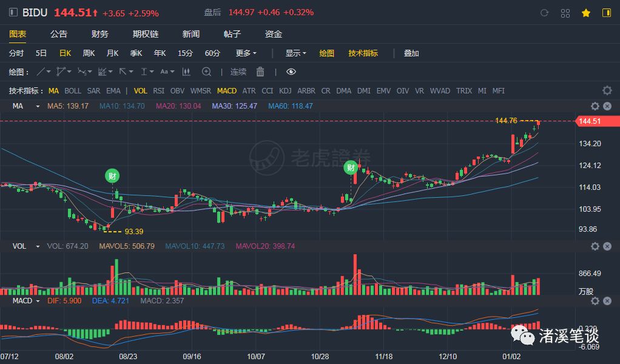
Task: Switch to the 帖子 tab
Action: 232,34
